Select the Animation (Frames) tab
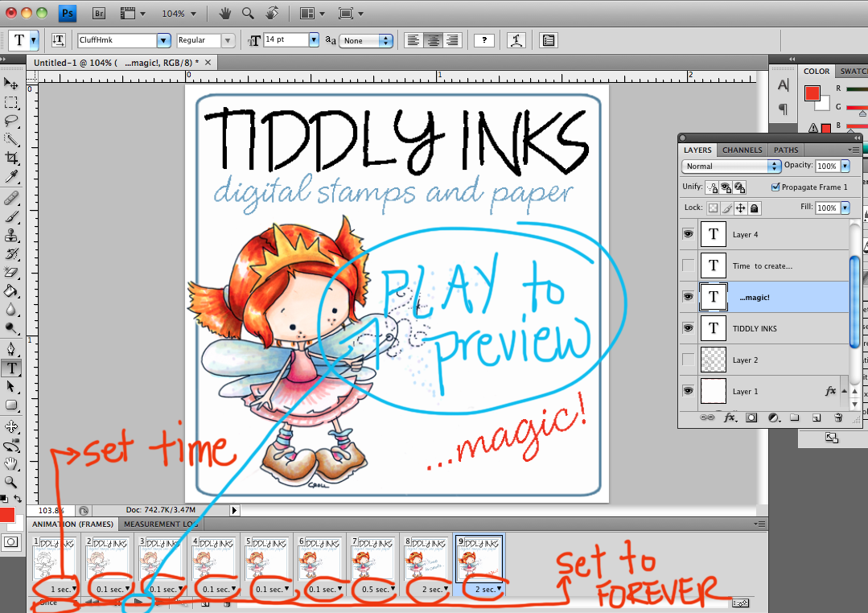 [x=72, y=524]
